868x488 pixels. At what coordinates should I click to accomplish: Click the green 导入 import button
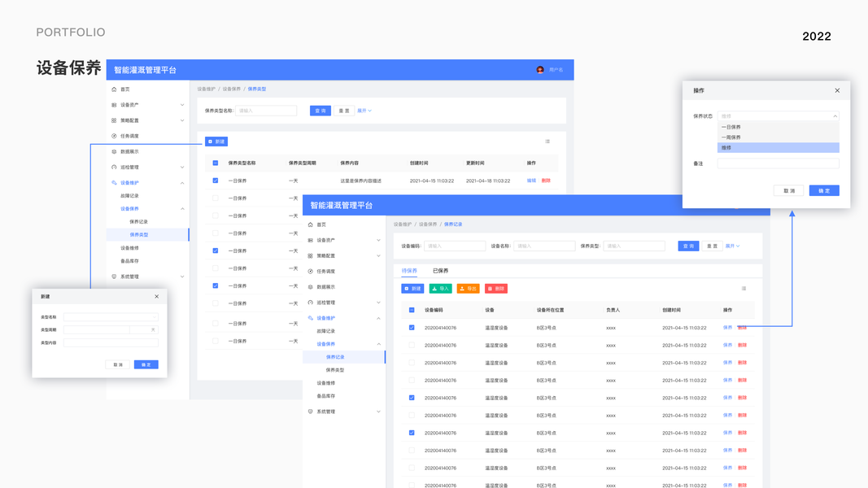(441, 288)
